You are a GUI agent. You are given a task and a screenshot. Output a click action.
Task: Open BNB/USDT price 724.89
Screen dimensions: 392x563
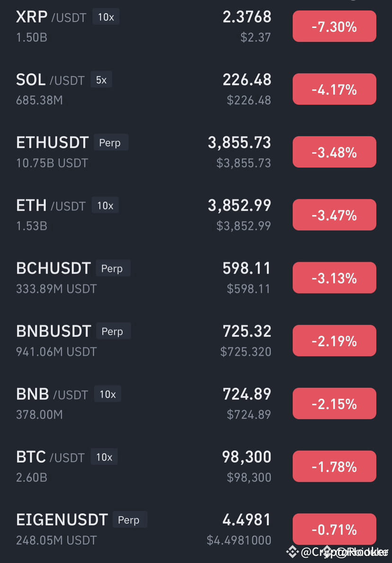coord(247,394)
